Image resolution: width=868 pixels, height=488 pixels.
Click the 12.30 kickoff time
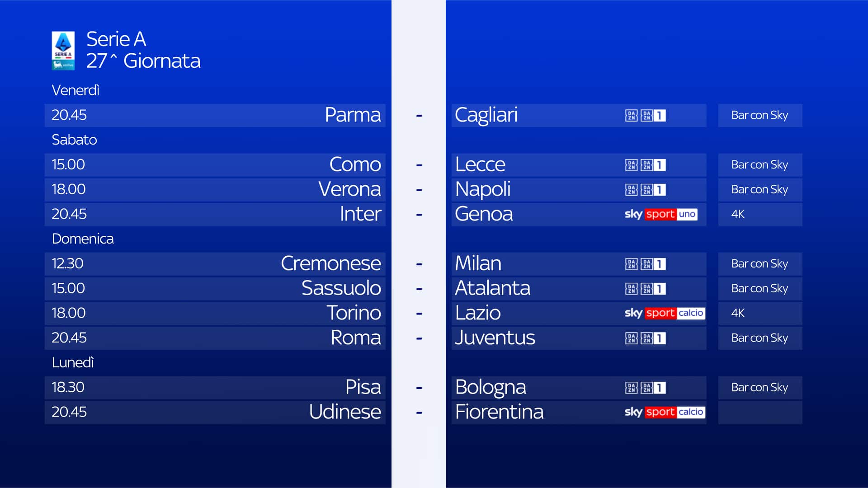pos(67,264)
